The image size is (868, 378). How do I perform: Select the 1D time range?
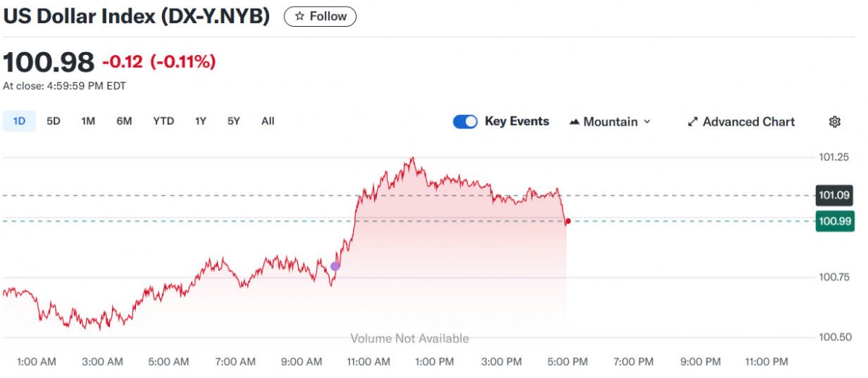point(19,121)
